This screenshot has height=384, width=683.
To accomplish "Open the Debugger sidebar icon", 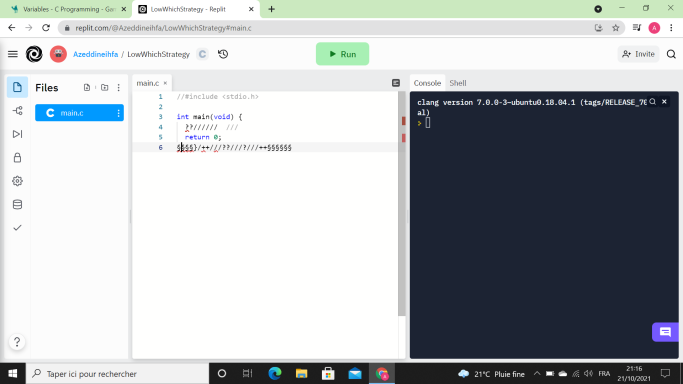I will [17, 134].
